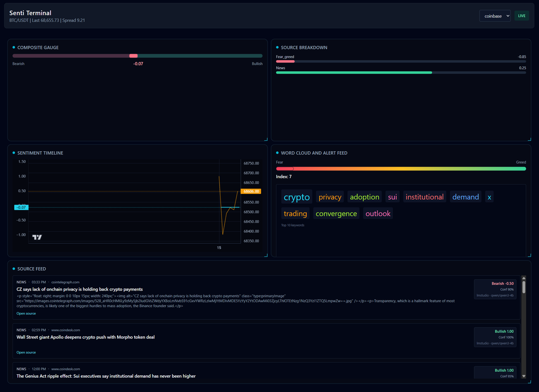Select the 'x' keyword chip

click(x=490, y=197)
